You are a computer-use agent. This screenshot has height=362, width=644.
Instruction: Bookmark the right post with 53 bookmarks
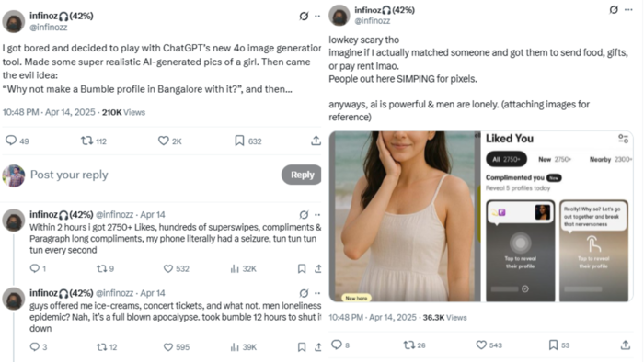point(553,345)
